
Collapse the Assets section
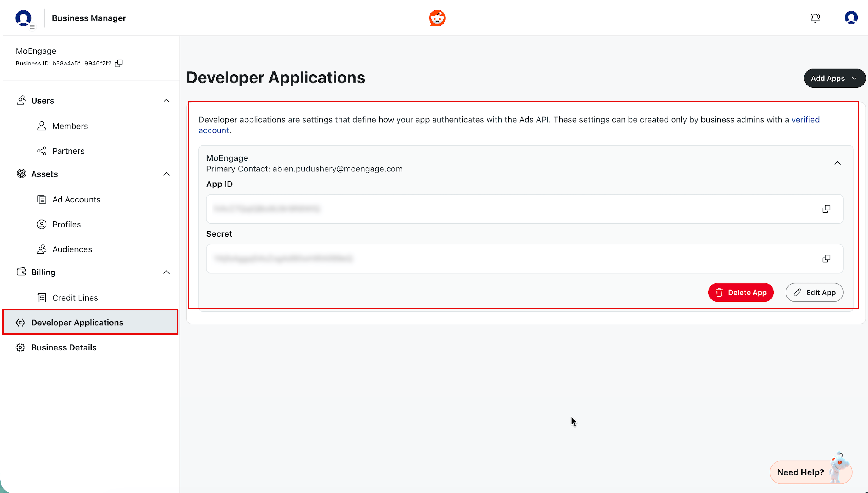(166, 174)
